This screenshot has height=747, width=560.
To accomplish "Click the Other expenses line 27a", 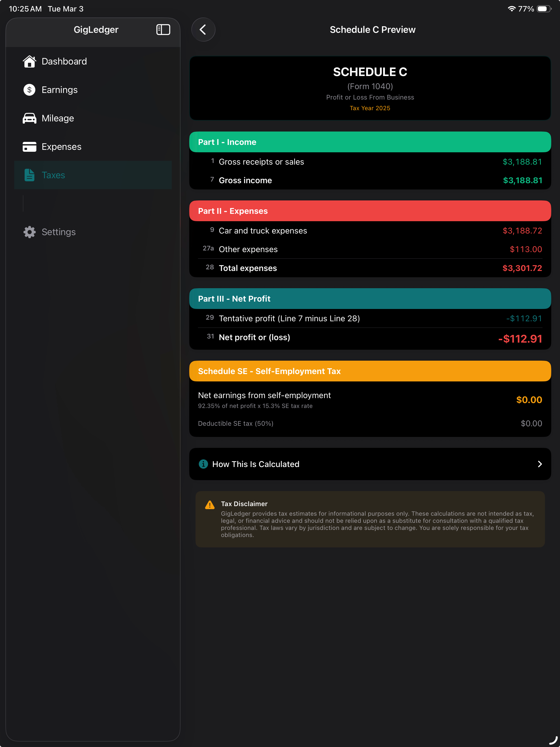I will tap(370, 249).
